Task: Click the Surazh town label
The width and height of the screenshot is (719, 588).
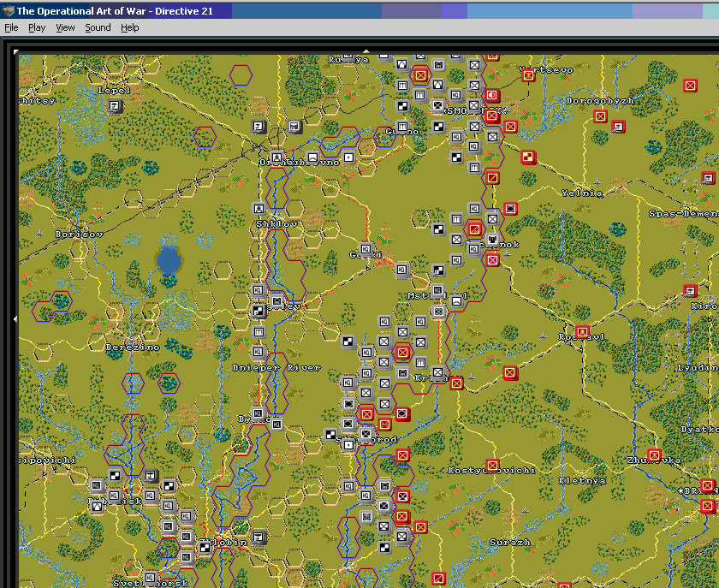Action: (x=510, y=542)
